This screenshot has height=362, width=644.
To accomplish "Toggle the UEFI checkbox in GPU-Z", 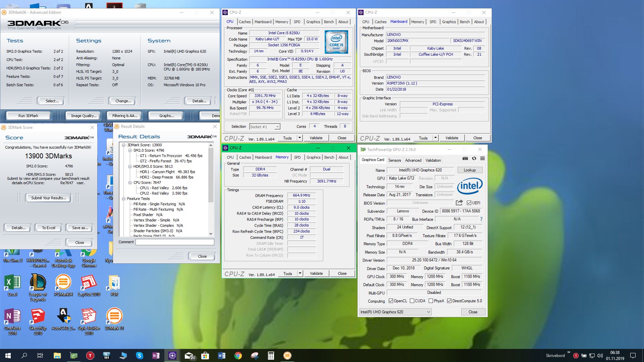I will [x=469, y=203].
